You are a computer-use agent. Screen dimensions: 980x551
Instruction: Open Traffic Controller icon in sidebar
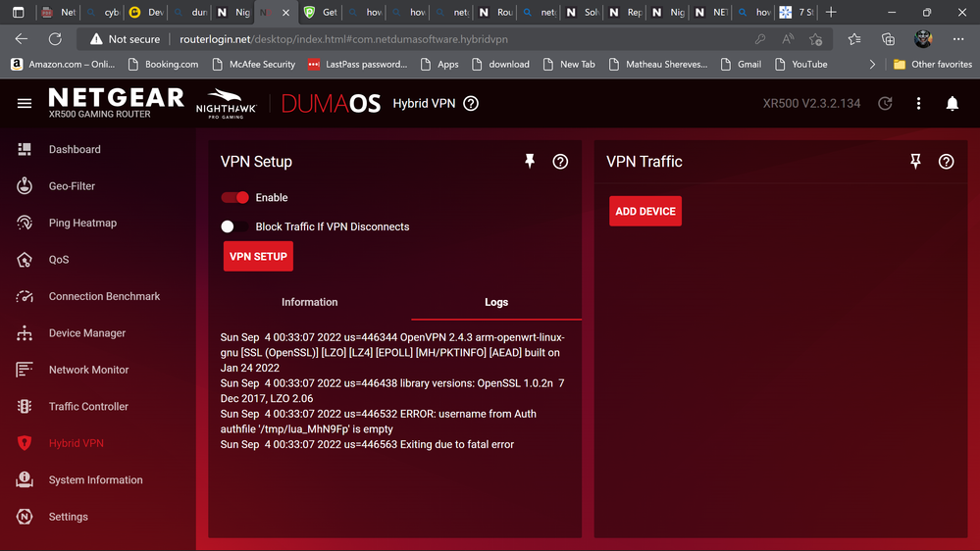coord(25,407)
